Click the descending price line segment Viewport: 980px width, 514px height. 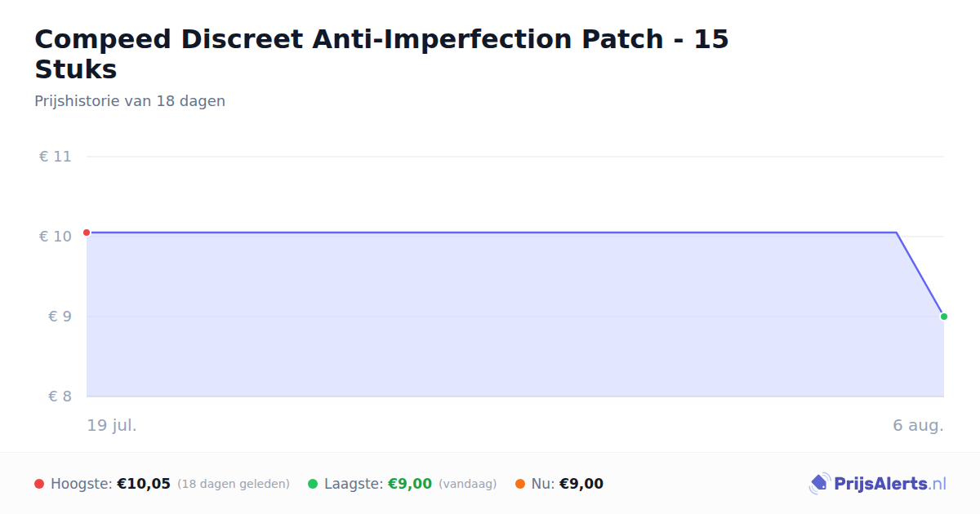[x=920, y=275]
